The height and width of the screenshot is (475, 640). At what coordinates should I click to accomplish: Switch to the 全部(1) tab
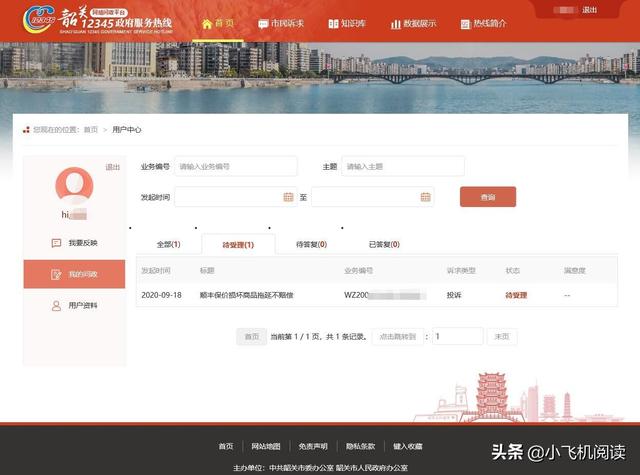168,244
